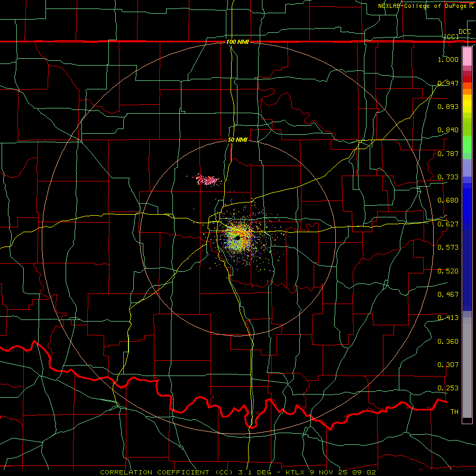This screenshot has width=476, height=476.
Task: Click the black radar site dot at center
Action: pyautogui.click(x=237, y=239)
